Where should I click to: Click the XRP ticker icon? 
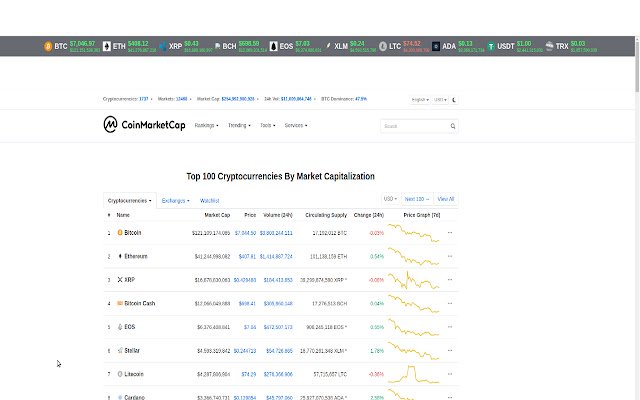pyautogui.click(x=163, y=46)
